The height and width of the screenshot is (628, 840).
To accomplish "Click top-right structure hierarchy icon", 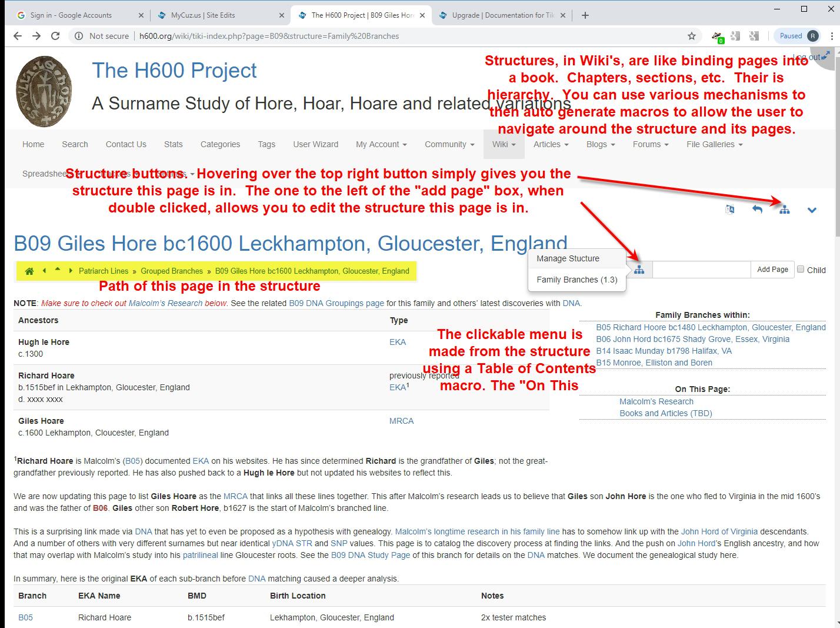I will 784,210.
